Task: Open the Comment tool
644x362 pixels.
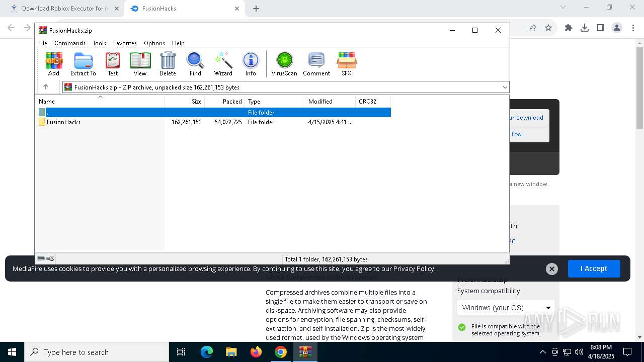Action: point(316,64)
